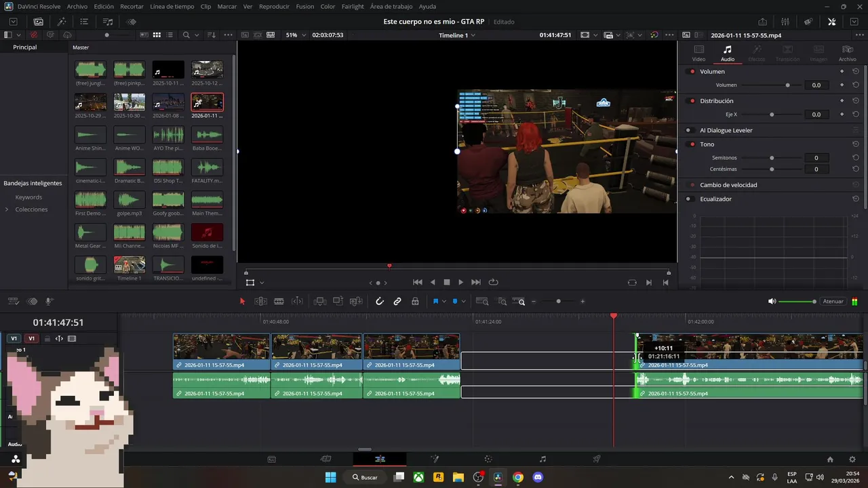Open Project Settings gear icon

click(x=852, y=459)
